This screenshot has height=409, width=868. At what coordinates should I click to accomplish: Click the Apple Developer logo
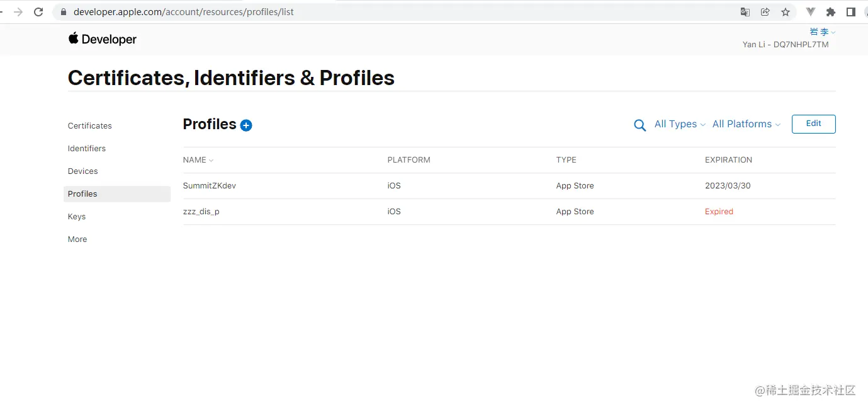coord(103,39)
